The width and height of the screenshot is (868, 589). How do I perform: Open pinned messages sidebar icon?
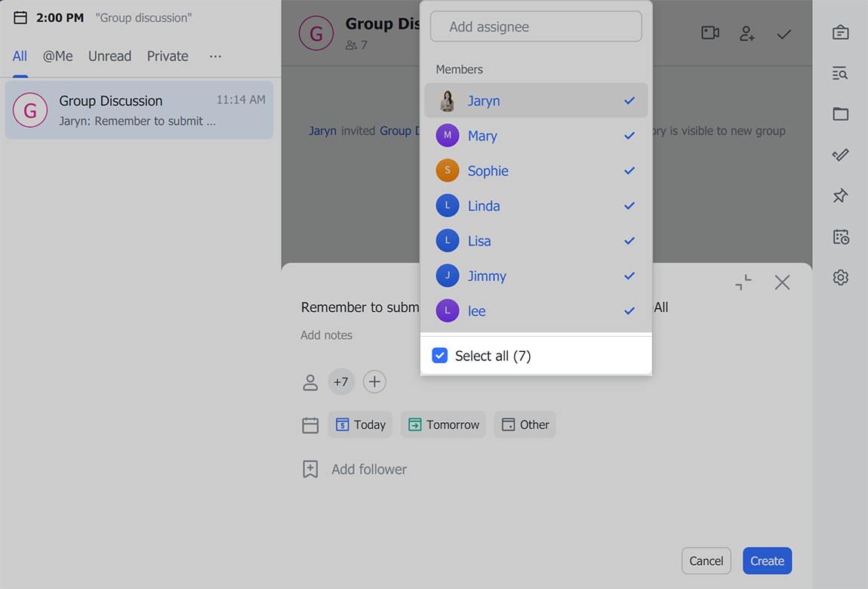840,196
